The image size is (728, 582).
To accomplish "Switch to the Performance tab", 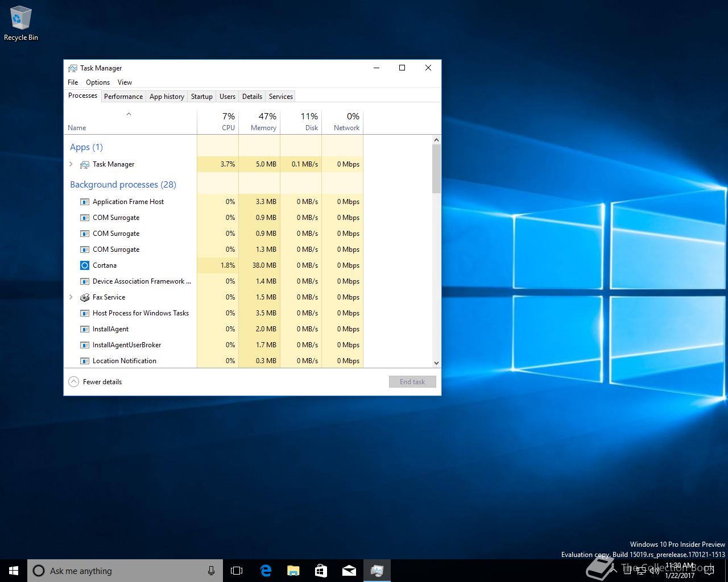I will 123,97.
